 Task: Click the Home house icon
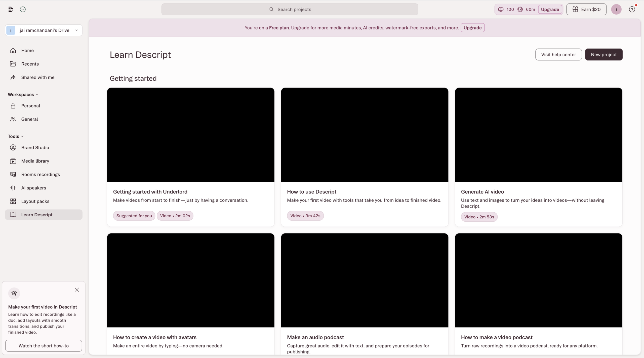click(x=13, y=51)
